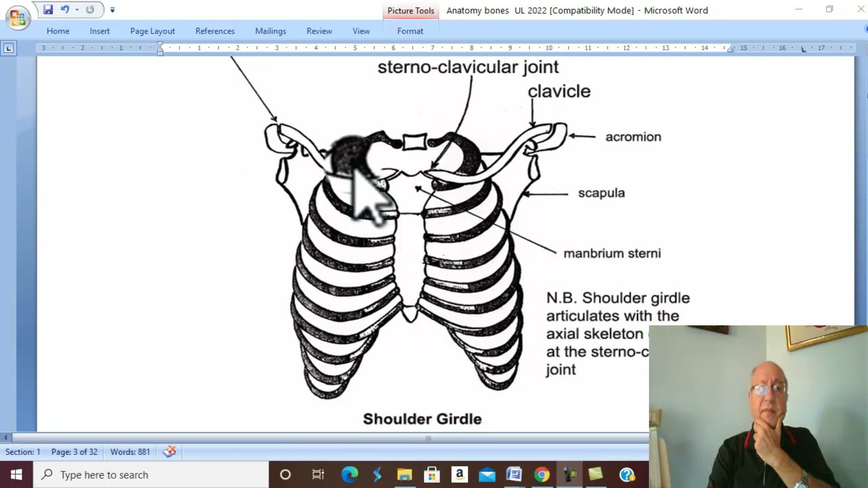Open Task View on the taskbar
Viewport: 868px width, 488px height.
click(x=318, y=474)
